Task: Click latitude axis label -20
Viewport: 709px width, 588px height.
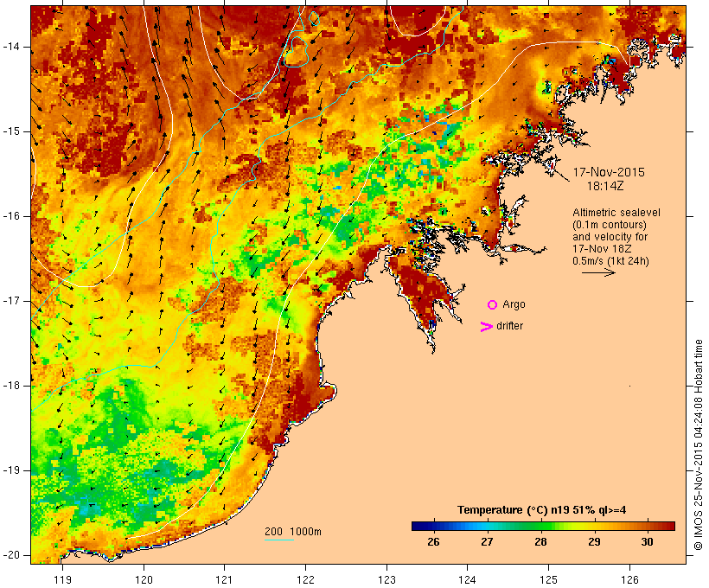Action: (x=11, y=555)
